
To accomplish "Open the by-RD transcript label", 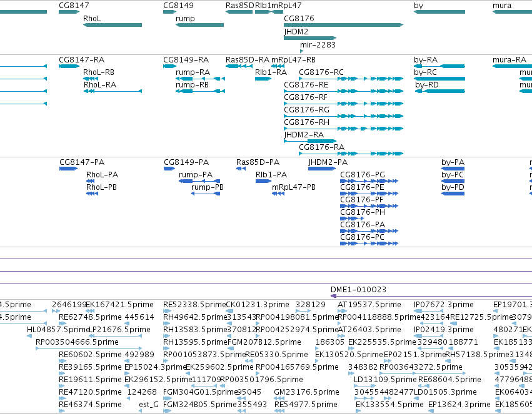I will pos(427,85).
